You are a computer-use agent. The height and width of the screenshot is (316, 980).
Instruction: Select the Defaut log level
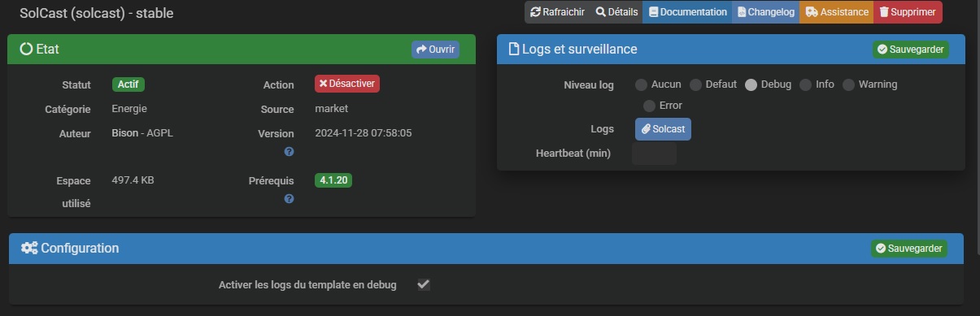pos(695,84)
